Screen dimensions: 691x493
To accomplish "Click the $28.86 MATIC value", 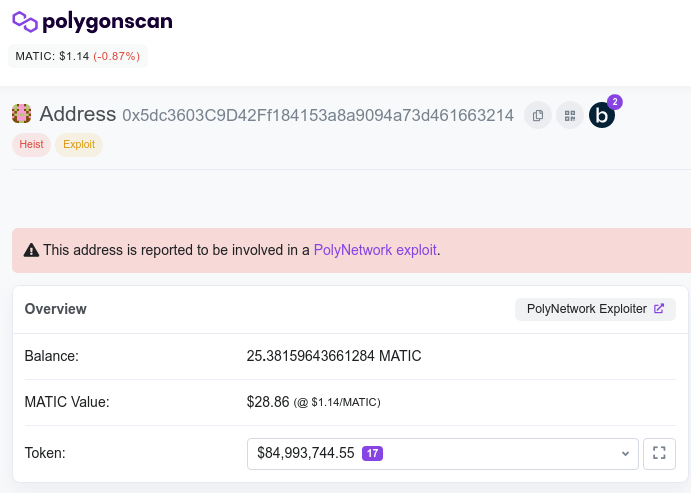I will (267, 402).
